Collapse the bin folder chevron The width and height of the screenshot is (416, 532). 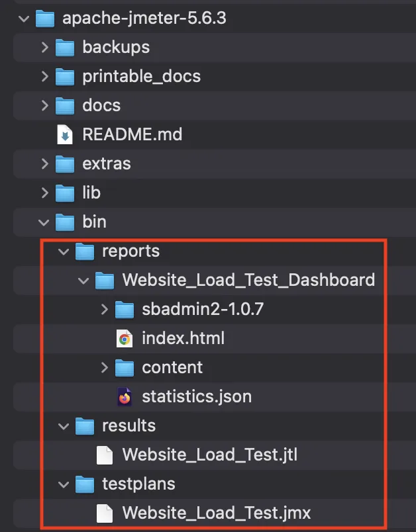[44, 222]
